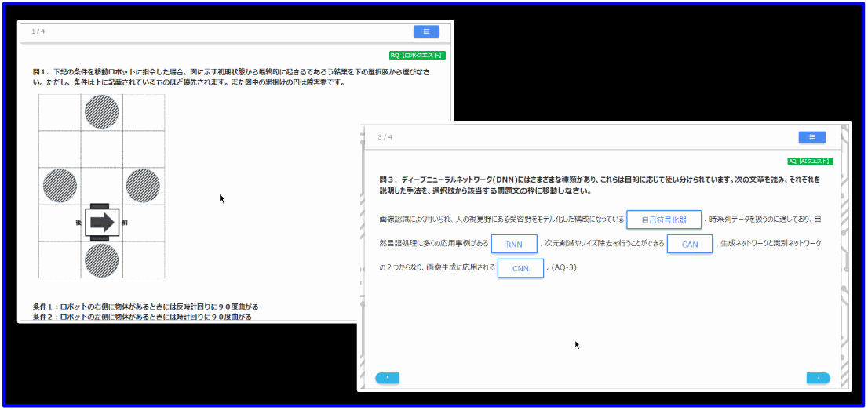868x410 pixels.
Task: Select the CNN answer box
Action: point(520,268)
